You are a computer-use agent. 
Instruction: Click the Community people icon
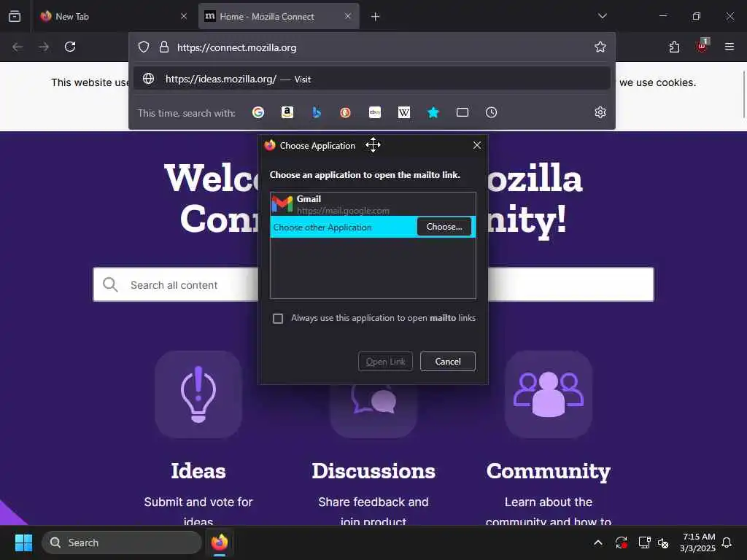549,394
